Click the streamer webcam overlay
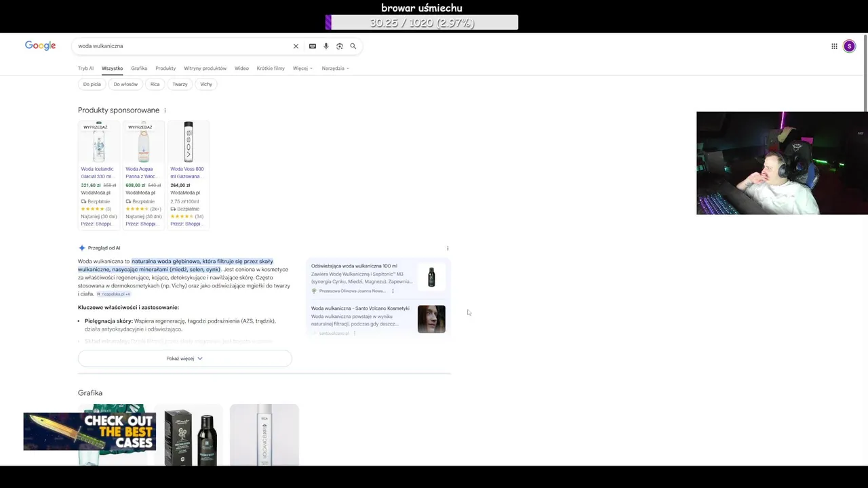The height and width of the screenshot is (488, 868). pos(782,163)
